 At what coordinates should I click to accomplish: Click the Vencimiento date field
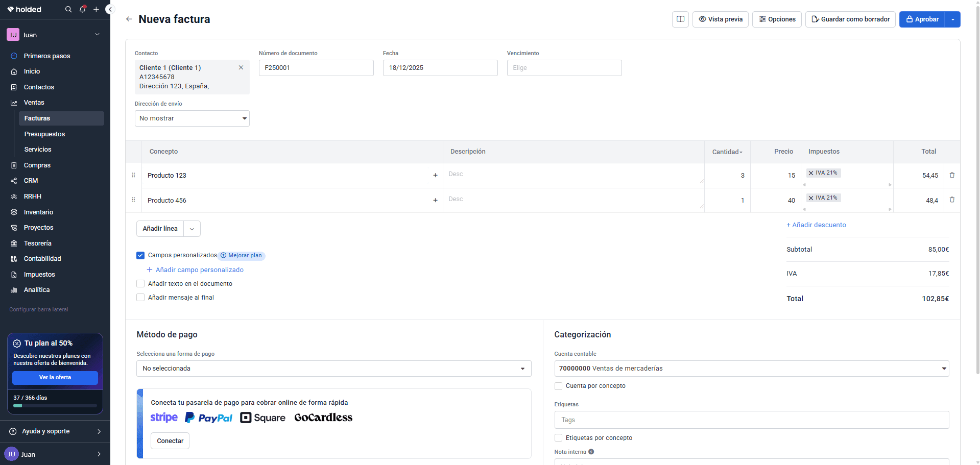point(564,68)
